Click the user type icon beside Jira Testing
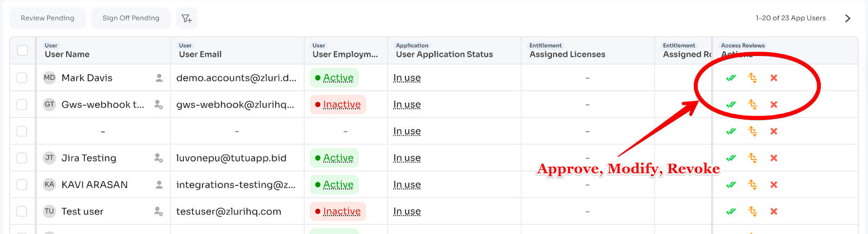Viewport: 868px width, 234px height. (x=158, y=158)
